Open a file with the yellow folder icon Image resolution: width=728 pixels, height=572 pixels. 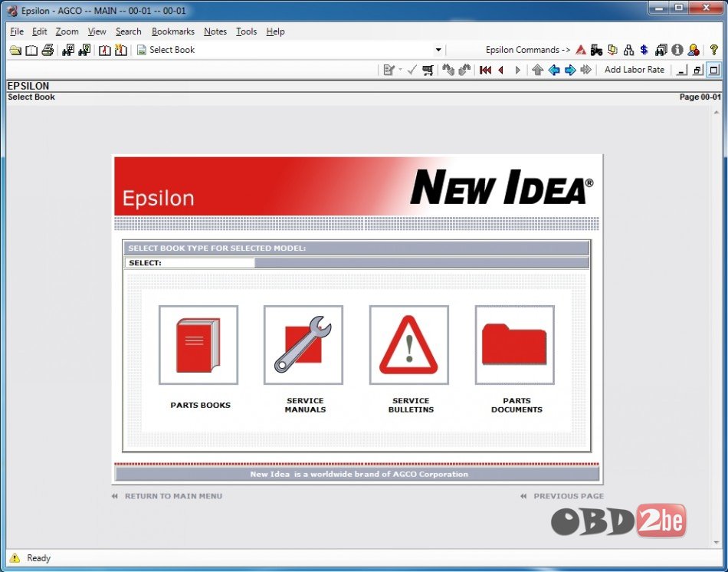click(x=15, y=50)
